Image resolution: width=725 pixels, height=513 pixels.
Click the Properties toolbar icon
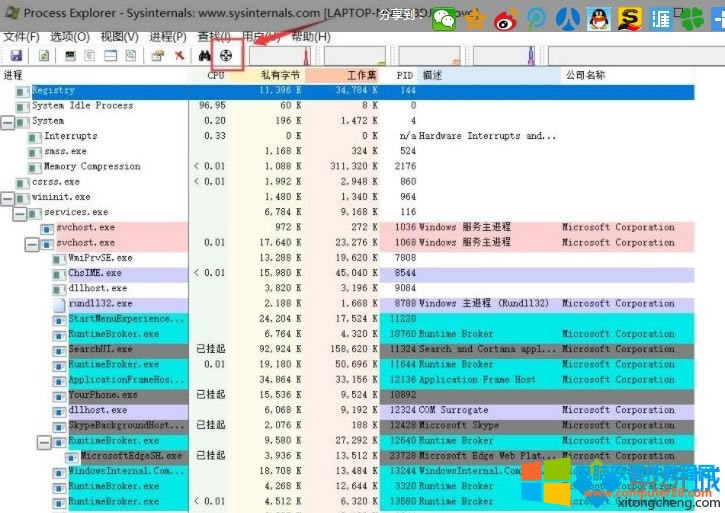tap(158, 56)
